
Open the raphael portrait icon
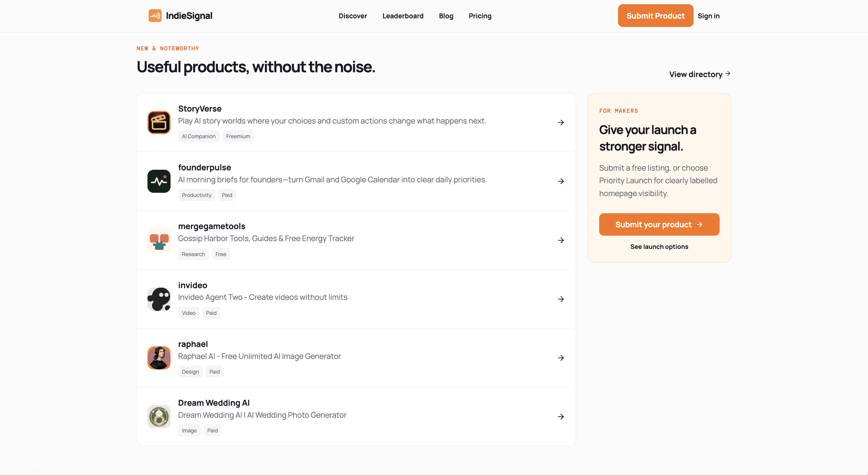click(x=159, y=358)
